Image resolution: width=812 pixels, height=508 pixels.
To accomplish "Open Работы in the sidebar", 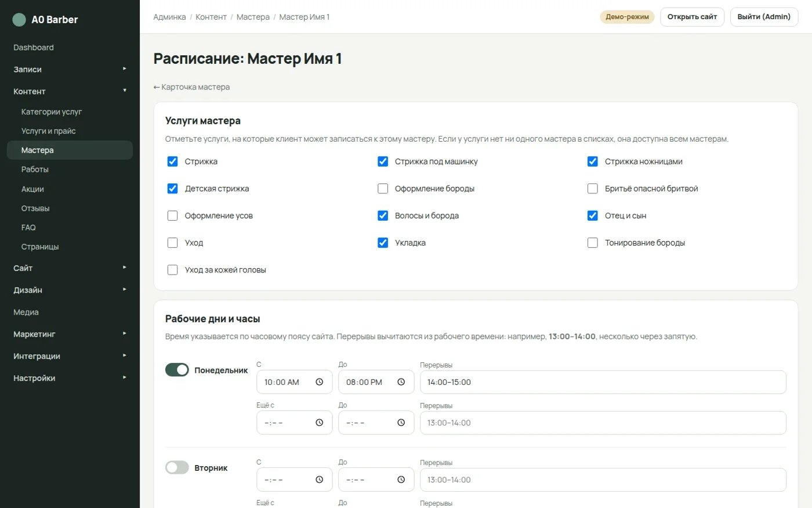I will pos(70,169).
